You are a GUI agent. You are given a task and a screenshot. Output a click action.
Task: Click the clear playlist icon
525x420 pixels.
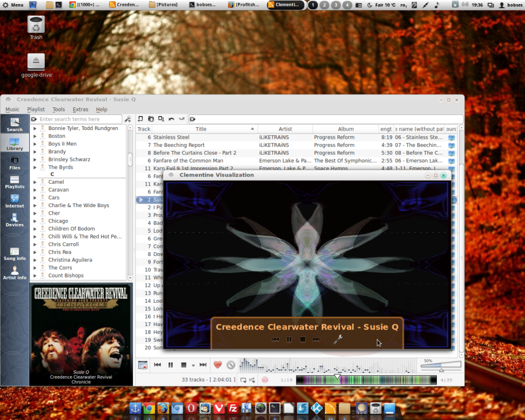[143, 365]
